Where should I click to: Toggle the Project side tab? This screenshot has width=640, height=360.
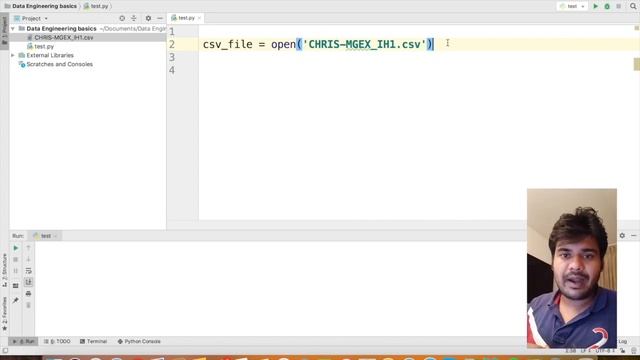(4, 31)
